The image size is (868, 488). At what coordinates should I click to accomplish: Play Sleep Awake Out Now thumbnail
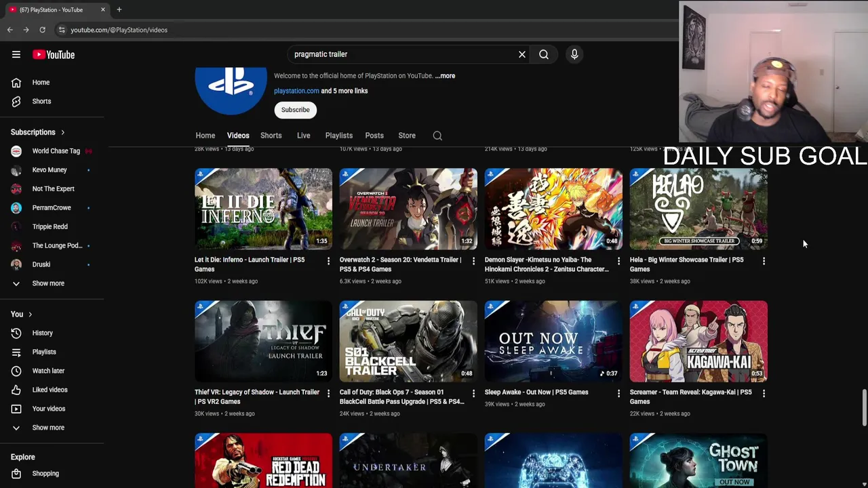[x=553, y=342]
